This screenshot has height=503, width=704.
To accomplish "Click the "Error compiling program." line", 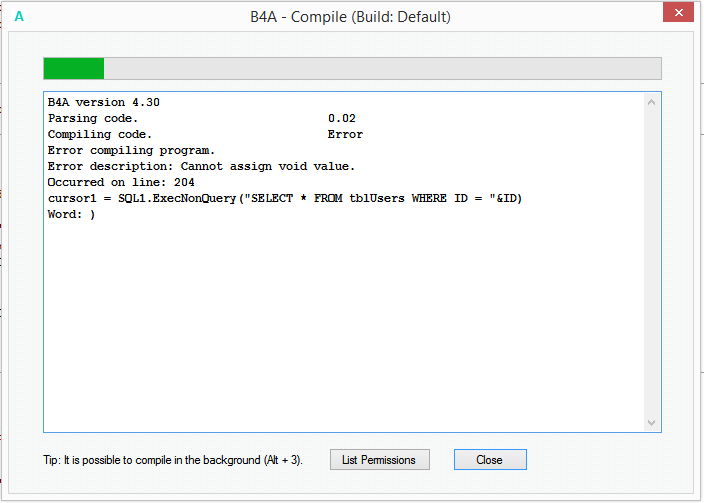I will 131,150.
